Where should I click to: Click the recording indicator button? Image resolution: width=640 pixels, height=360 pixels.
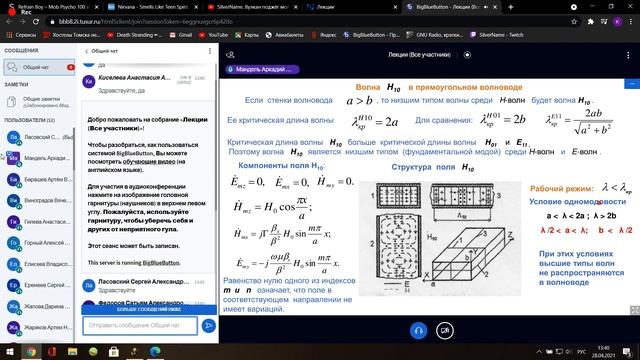pos(467,55)
